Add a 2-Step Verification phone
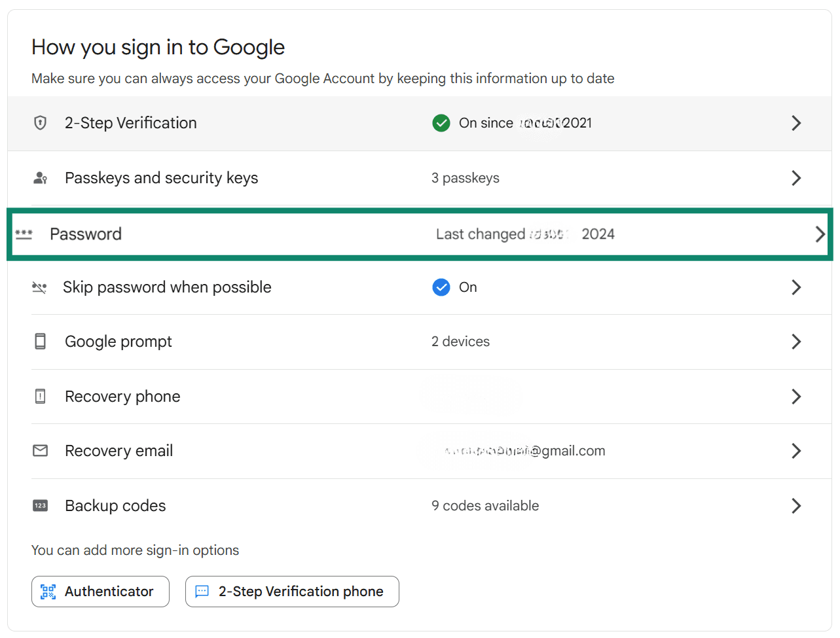 pyautogui.click(x=292, y=591)
